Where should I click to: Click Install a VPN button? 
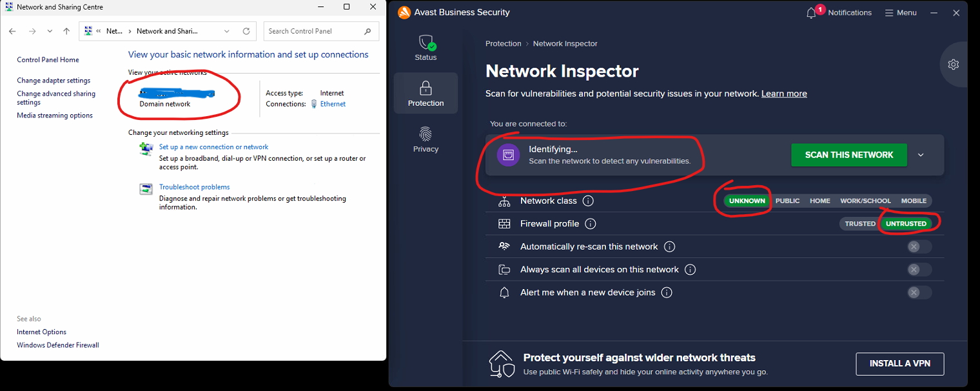(x=899, y=364)
